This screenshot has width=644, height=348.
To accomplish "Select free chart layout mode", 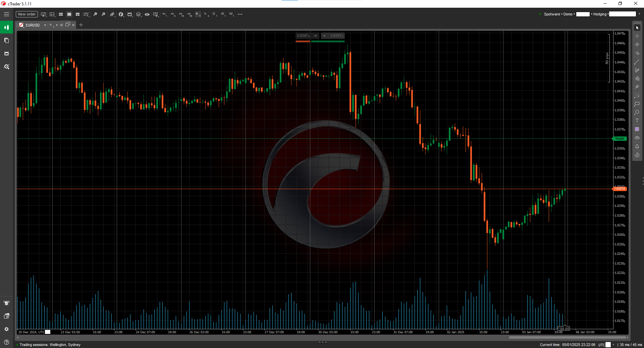I will 77,14.
